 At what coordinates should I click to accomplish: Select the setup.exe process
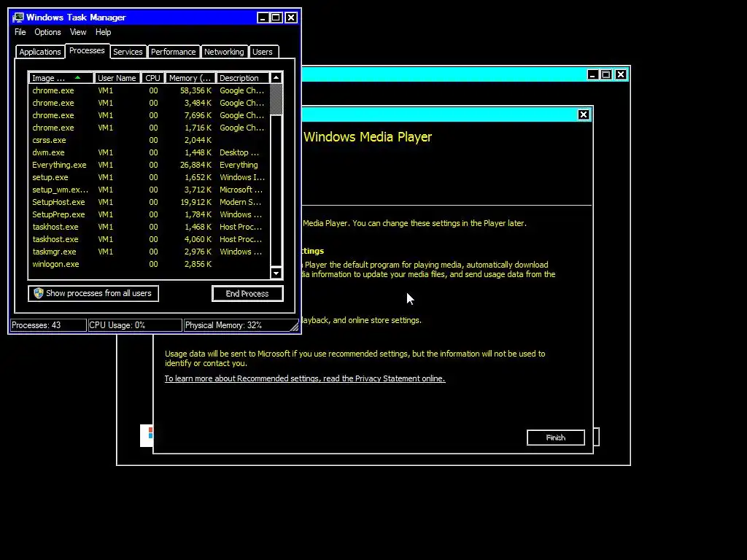pyautogui.click(x=149, y=177)
